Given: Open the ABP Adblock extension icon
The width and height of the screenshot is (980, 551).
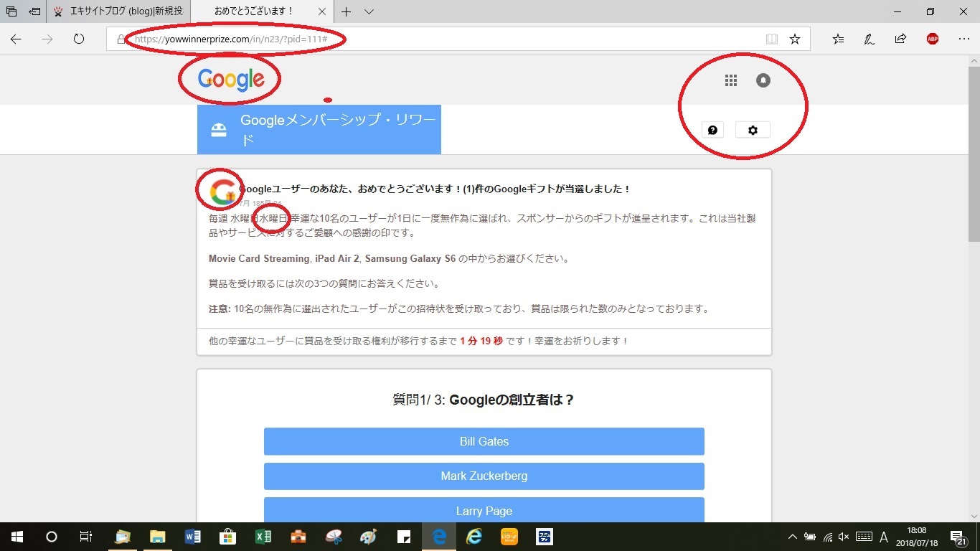Looking at the screenshot, I should click(x=932, y=39).
